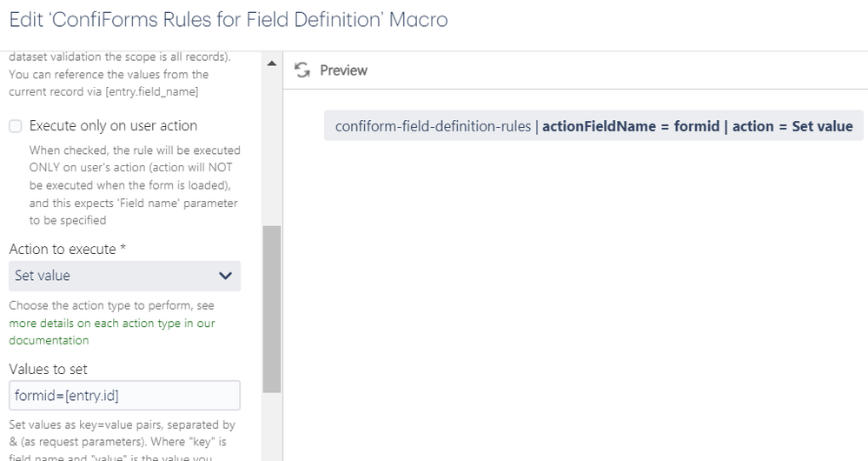Click 'action = Set value' text in preview

[x=792, y=126]
